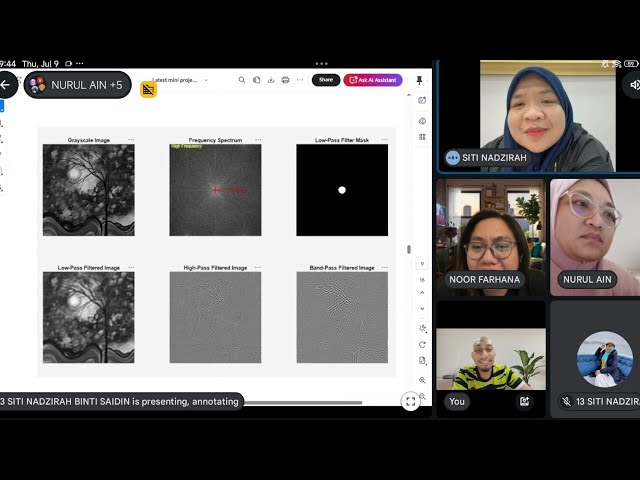
Task: Expand the 'Latest mini proje...' title dropdown
Action: [206, 80]
